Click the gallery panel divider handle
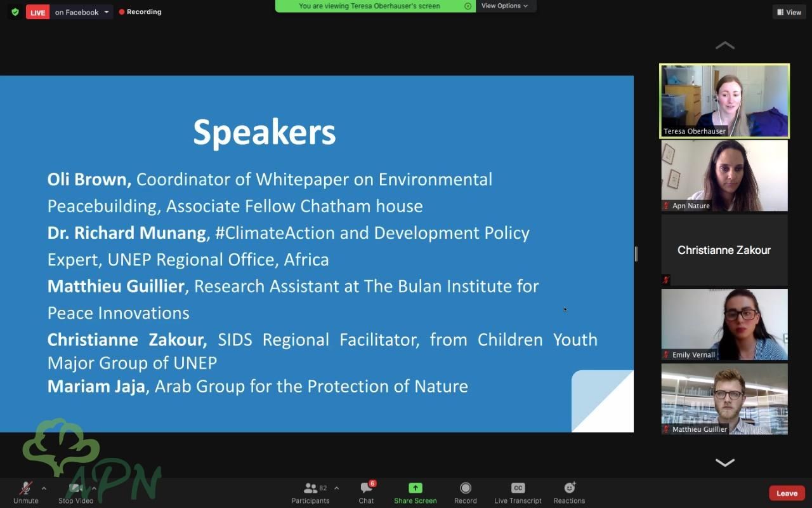 tap(636, 254)
